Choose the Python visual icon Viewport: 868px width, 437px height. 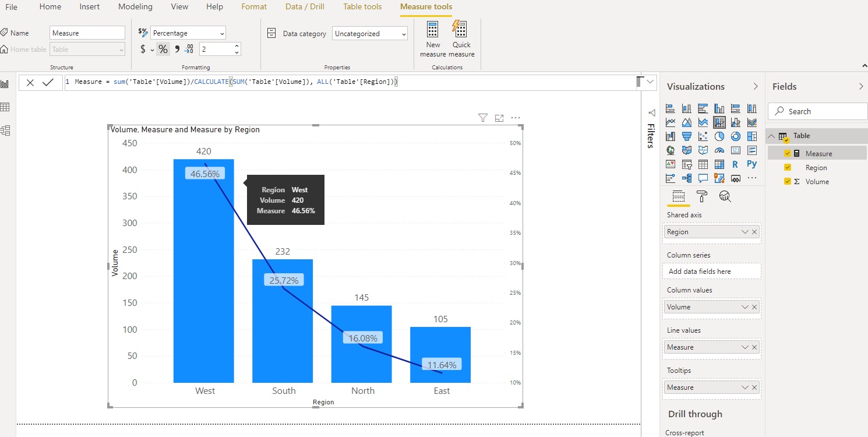pos(751,164)
